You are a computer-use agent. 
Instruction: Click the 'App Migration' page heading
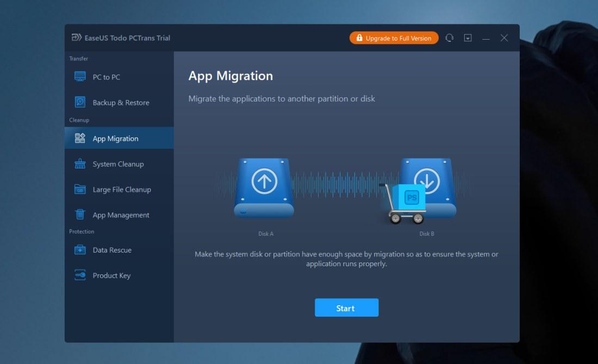(231, 76)
